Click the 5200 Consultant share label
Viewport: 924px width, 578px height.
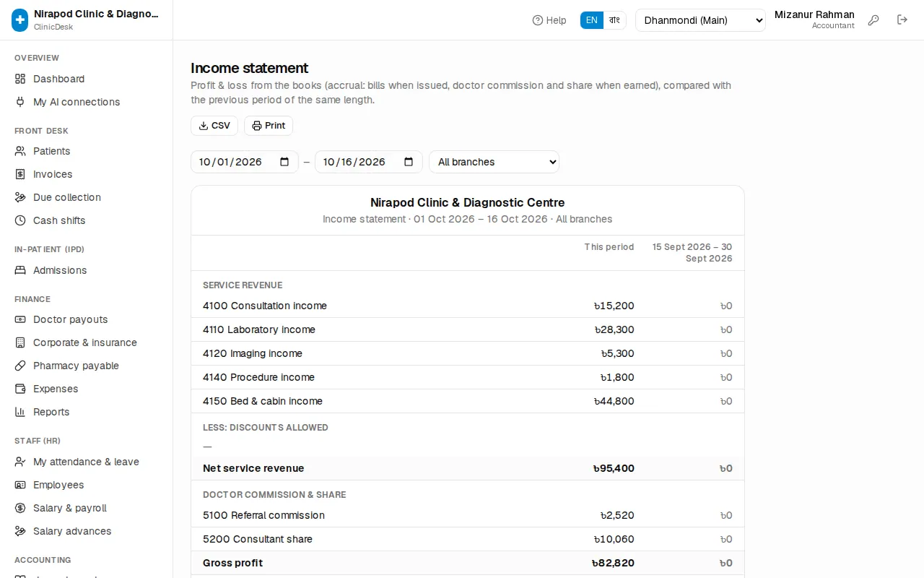coord(258,539)
